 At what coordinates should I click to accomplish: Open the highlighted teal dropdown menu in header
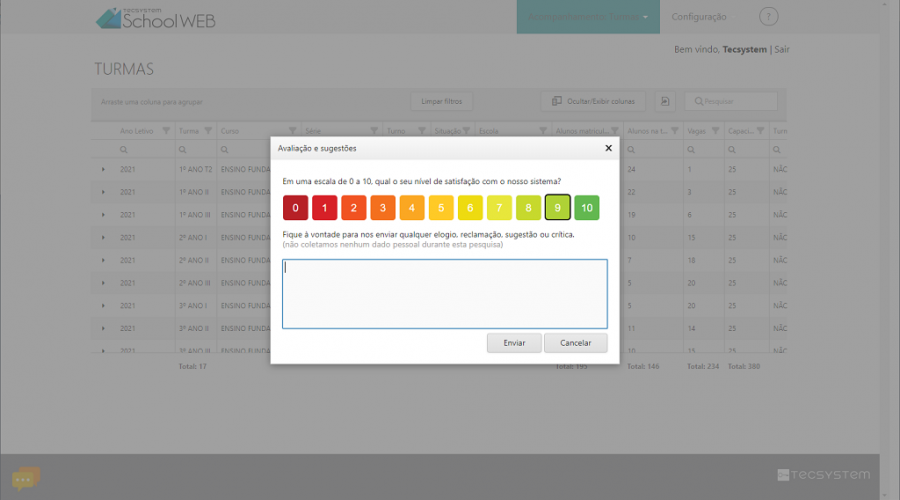click(588, 17)
